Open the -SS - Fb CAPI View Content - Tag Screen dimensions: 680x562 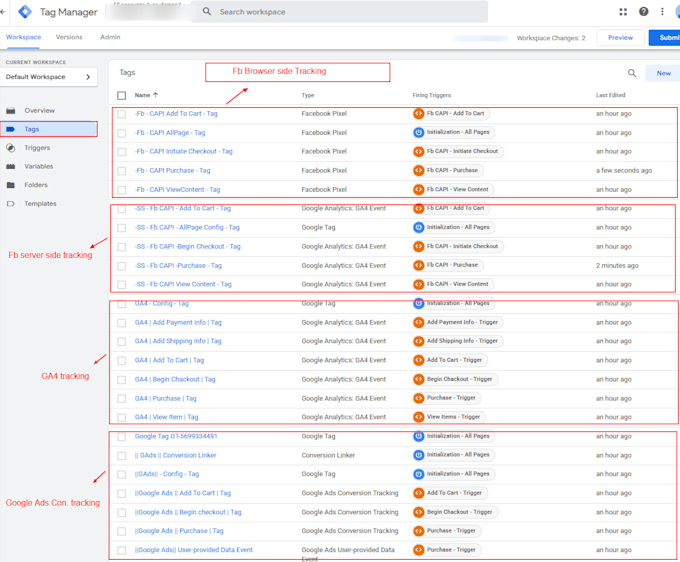[183, 284]
